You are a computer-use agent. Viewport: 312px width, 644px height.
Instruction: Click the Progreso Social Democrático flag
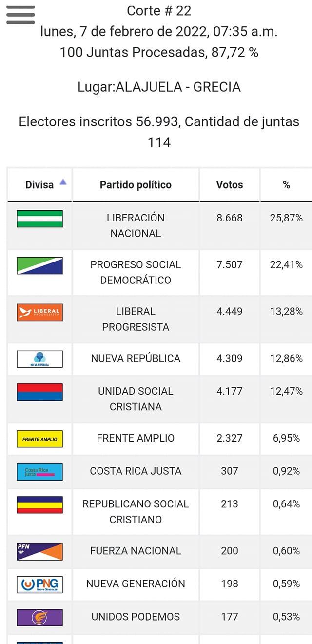point(39,265)
